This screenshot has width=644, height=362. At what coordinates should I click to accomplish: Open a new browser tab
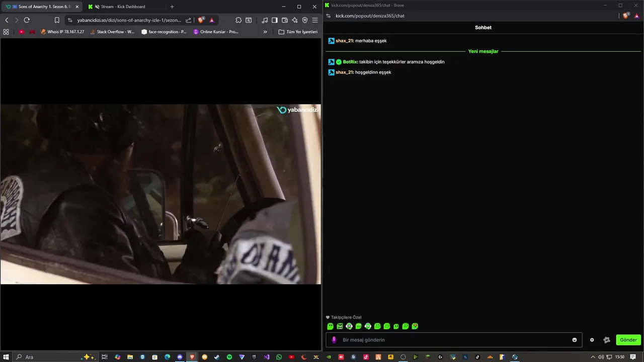pyautogui.click(x=172, y=7)
